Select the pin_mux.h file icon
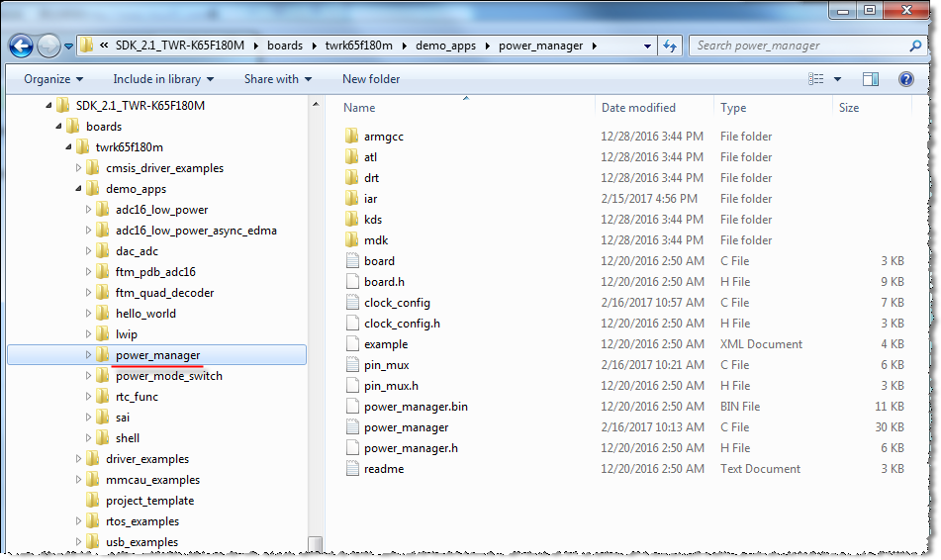 tap(352, 385)
